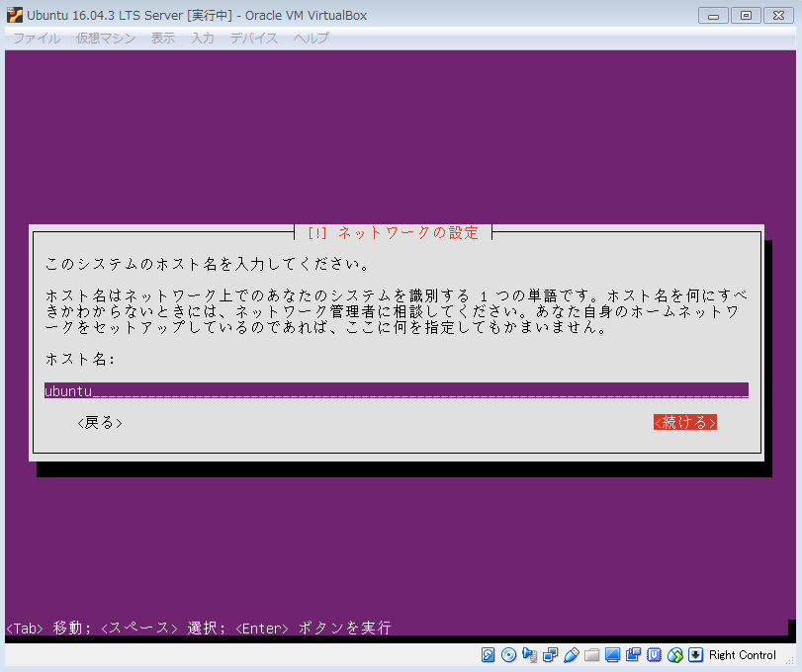
Task: Click the CPU virtualization chip icon
Action: tap(655, 655)
